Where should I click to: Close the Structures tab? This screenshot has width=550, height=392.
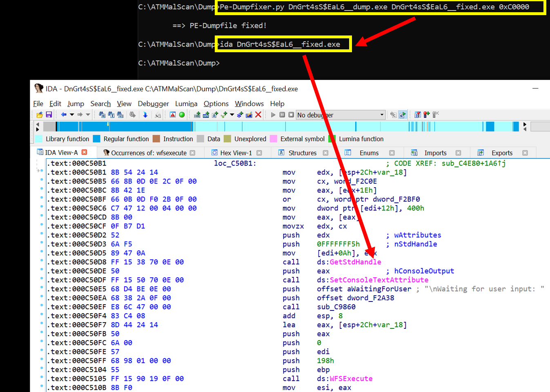[x=325, y=153]
